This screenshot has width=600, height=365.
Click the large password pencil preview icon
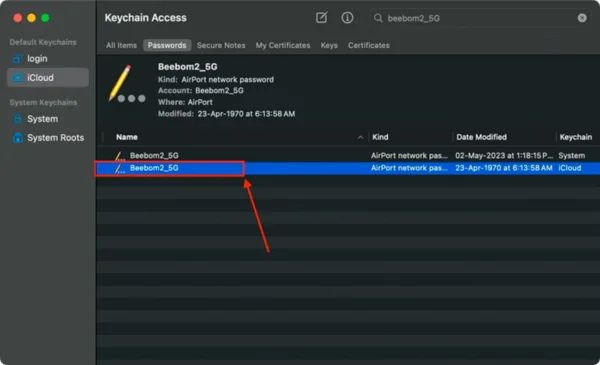127,83
